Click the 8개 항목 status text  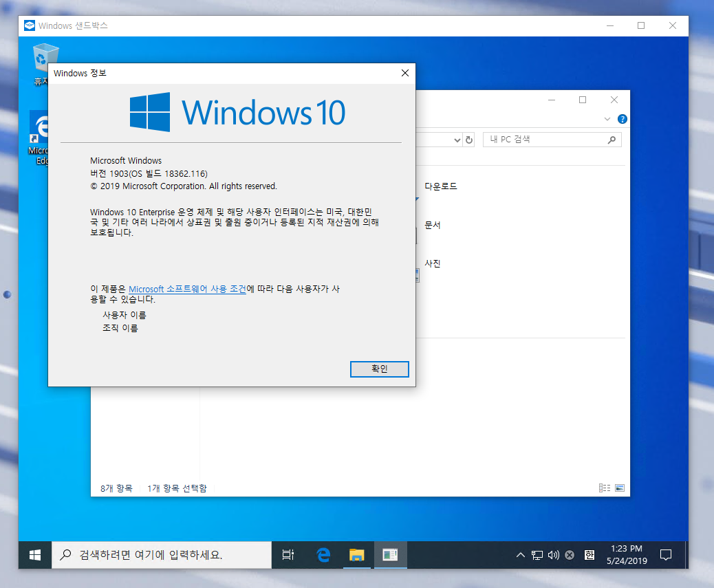(116, 488)
